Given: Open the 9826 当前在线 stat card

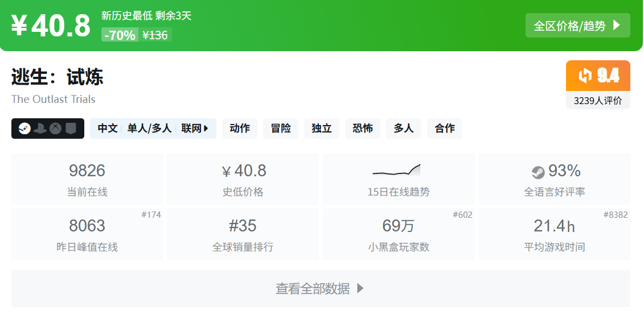Looking at the screenshot, I should pyautogui.click(x=87, y=179).
